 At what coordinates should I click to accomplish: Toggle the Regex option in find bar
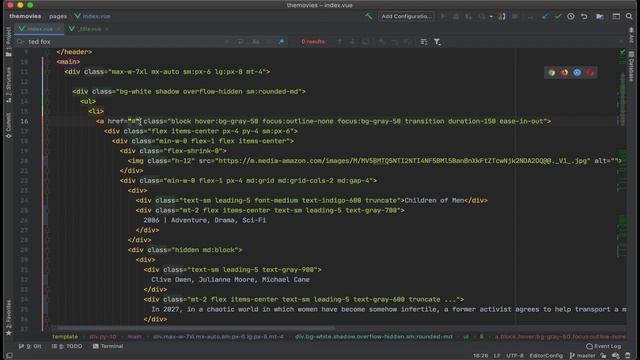[281, 42]
